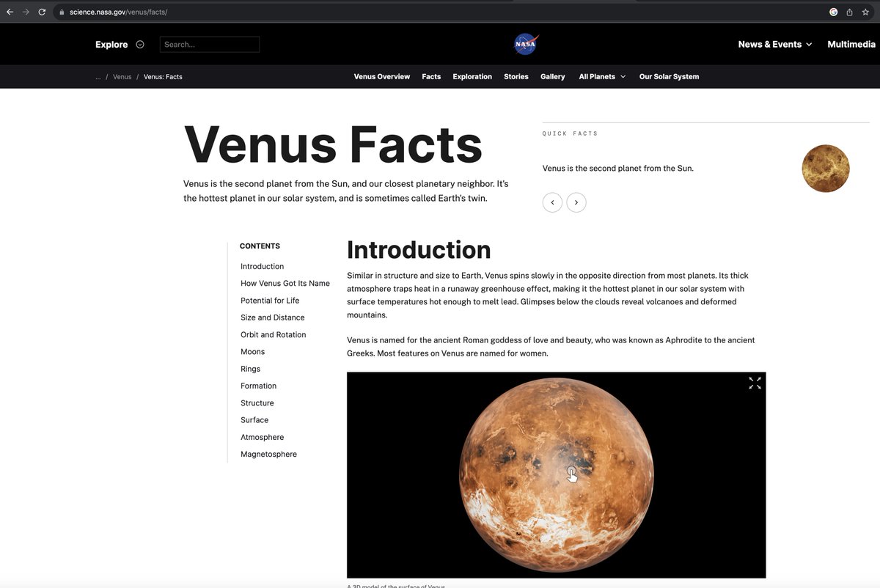Click the QUICK FACTS label

570,133
